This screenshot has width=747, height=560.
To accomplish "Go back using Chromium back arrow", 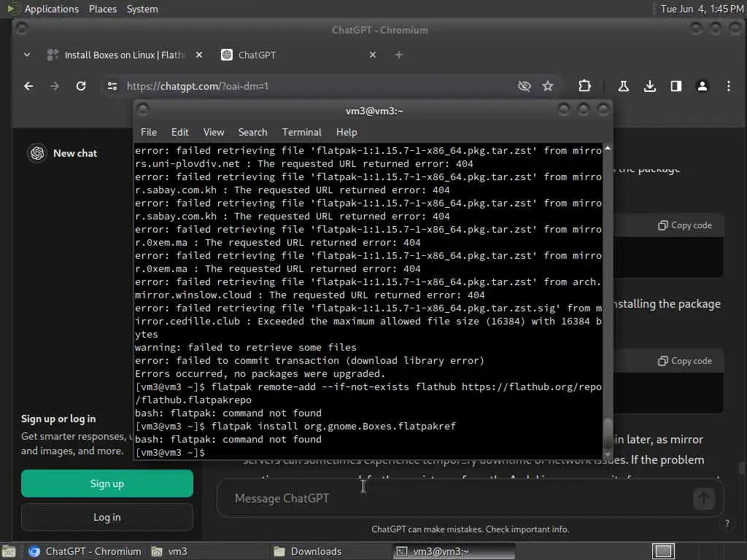I will pyautogui.click(x=28, y=86).
